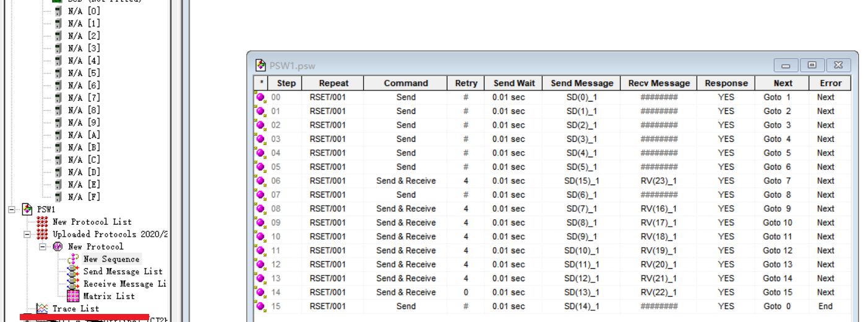Click the Command column header
The width and height of the screenshot is (868, 322).
[405, 83]
